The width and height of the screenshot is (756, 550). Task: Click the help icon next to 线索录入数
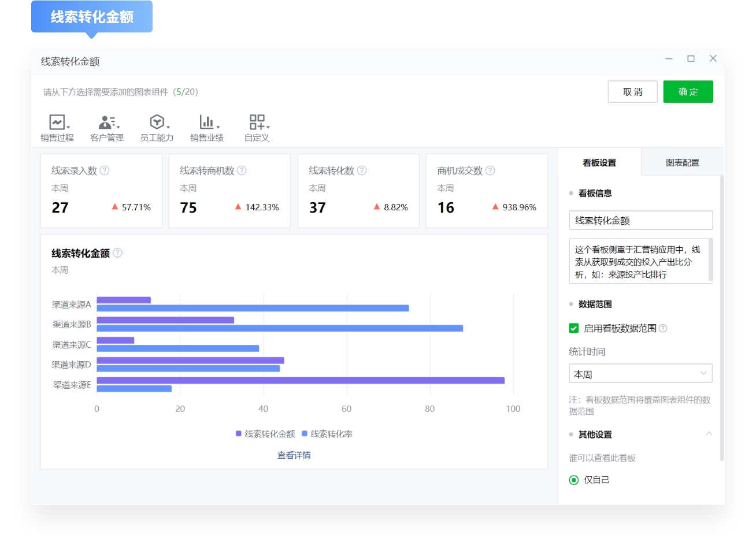[x=104, y=170]
